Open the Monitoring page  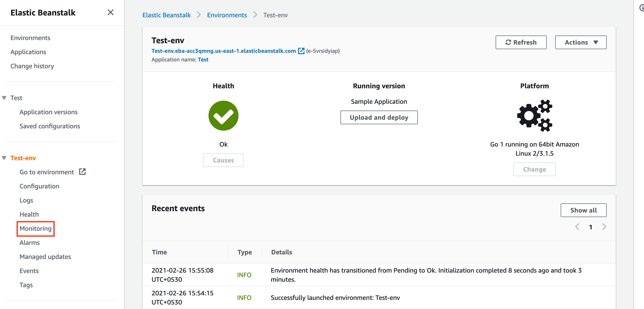click(x=35, y=228)
